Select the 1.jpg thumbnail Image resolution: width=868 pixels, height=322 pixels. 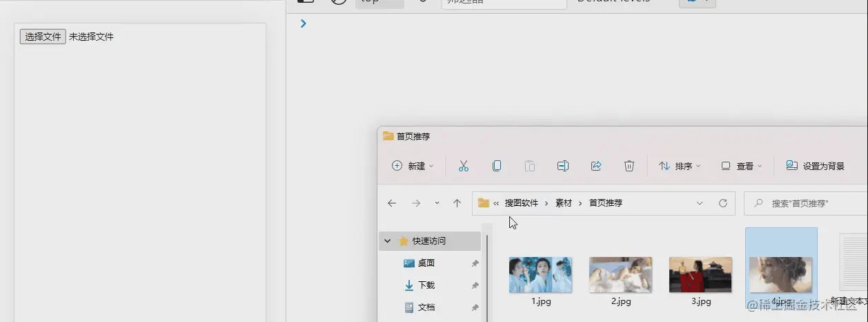tap(540, 274)
